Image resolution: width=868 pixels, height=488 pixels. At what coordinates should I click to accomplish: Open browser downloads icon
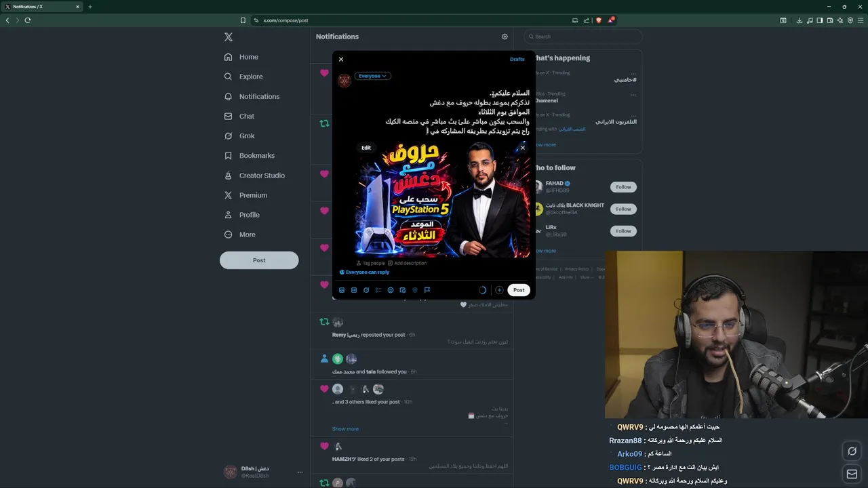click(x=800, y=20)
